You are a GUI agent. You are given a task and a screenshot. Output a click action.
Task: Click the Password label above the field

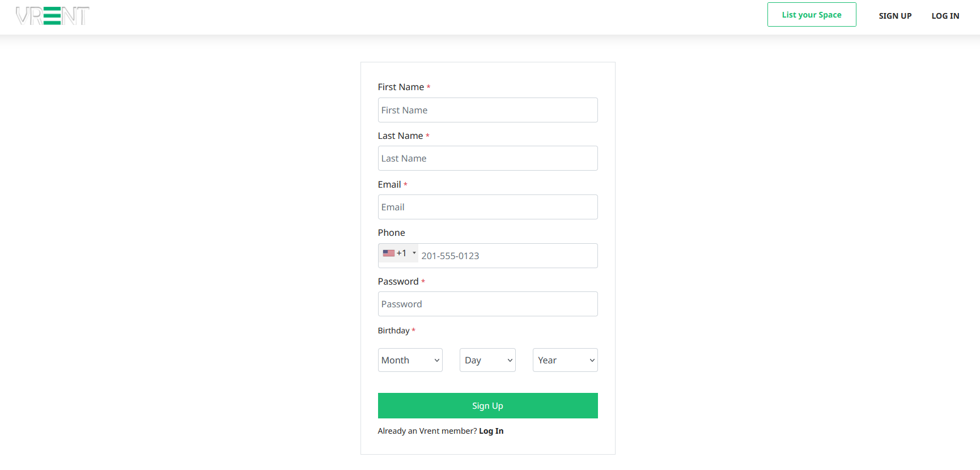[398, 281]
